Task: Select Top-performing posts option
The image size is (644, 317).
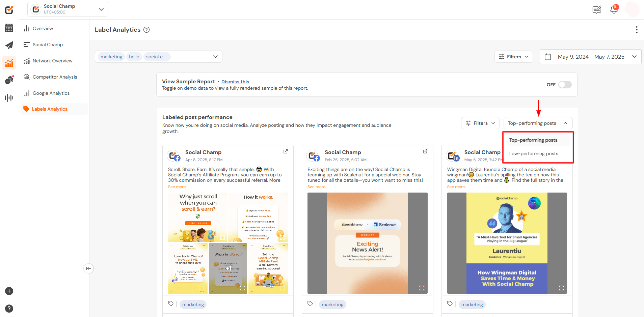Action: click(x=538, y=140)
